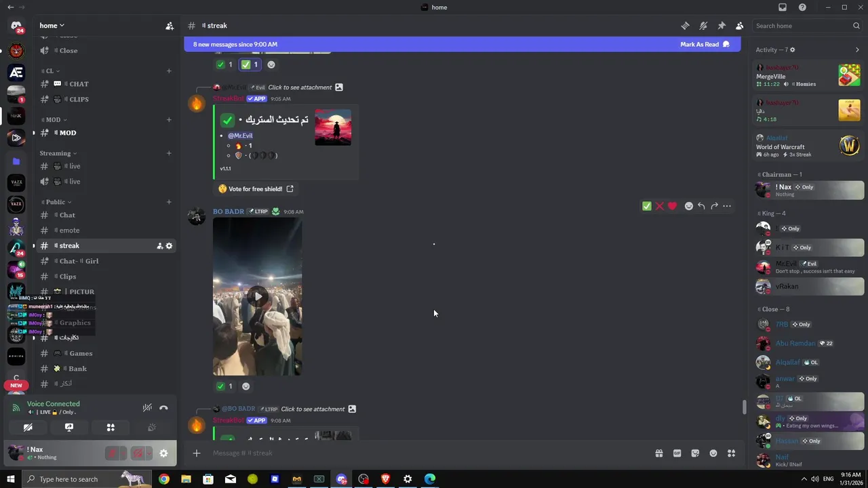Open microphone input options arrow

(123, 453)
